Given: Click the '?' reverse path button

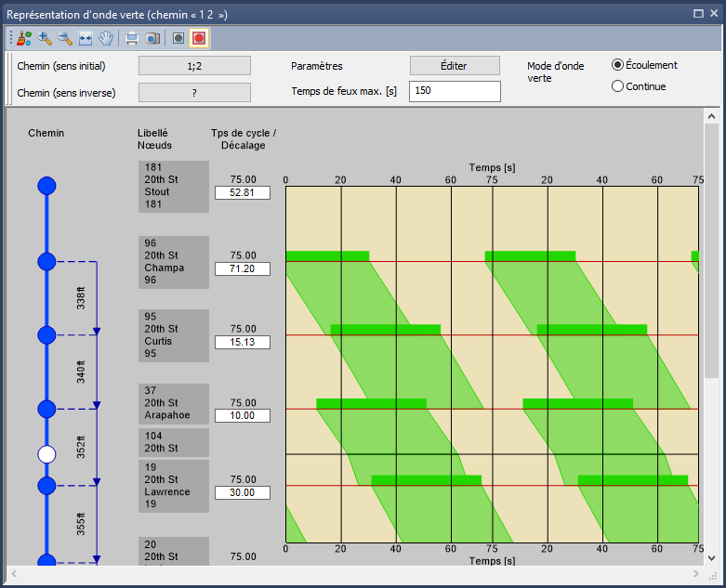Looking at the screenshot, I should (194, 93).
